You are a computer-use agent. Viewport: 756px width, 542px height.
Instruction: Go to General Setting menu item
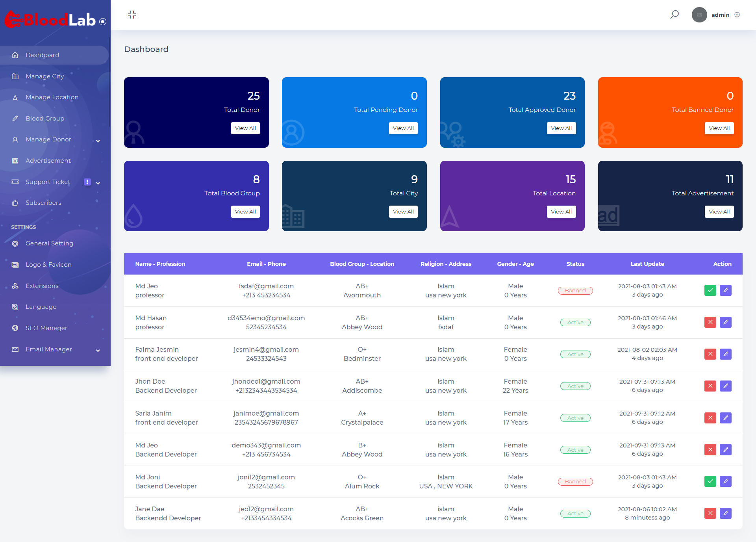[49, 243]
